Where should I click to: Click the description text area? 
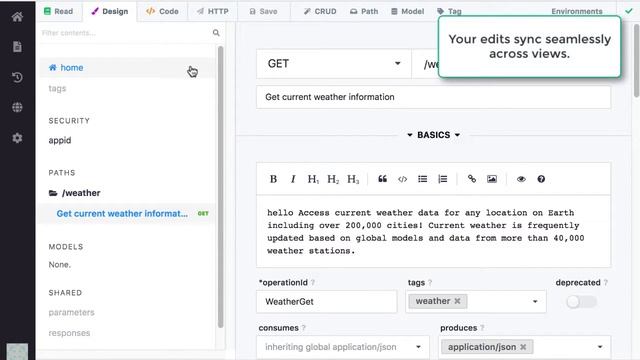tap(433, 231)
